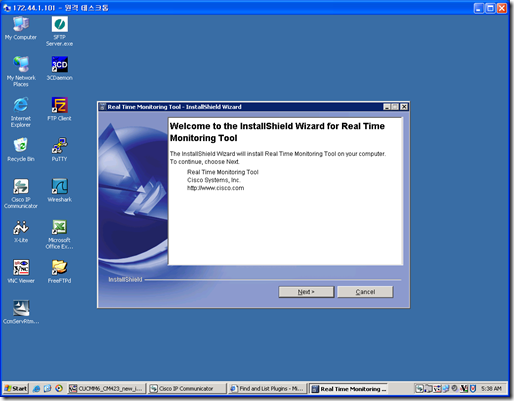
Task: Select the PuTTY desktop shortcut
Action: (59, 149)
